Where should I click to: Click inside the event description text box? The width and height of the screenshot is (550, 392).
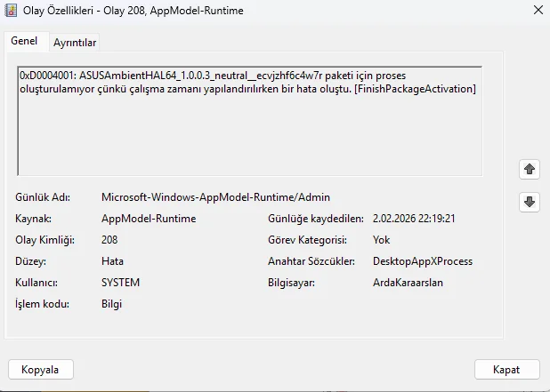(x=249, y=133)
